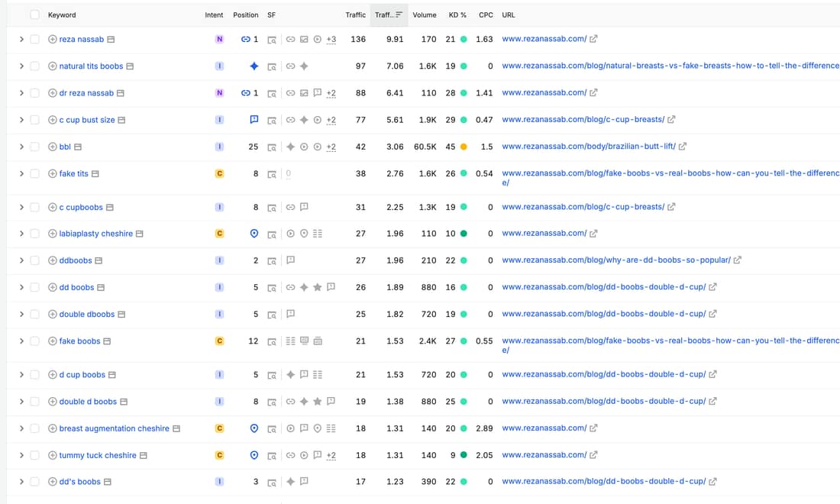The height and width of the screenshot is (504, 840).
Task: Toggle the select-all checkbox in the header
Action: coord(35,15)
